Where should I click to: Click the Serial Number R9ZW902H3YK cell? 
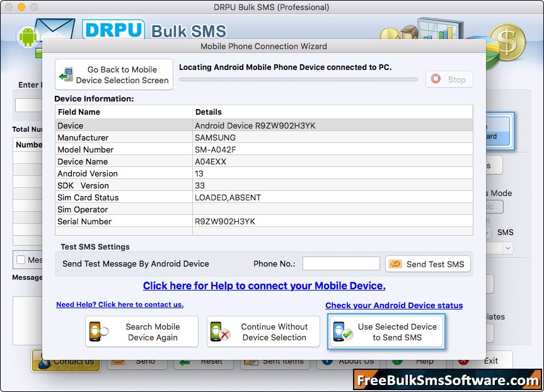pos(332,221)
